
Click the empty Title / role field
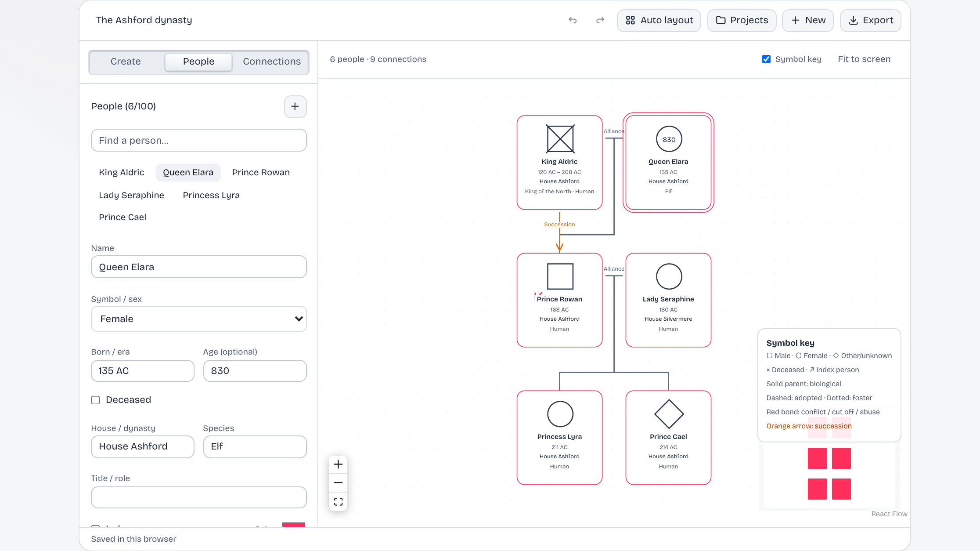coord(198,497)
